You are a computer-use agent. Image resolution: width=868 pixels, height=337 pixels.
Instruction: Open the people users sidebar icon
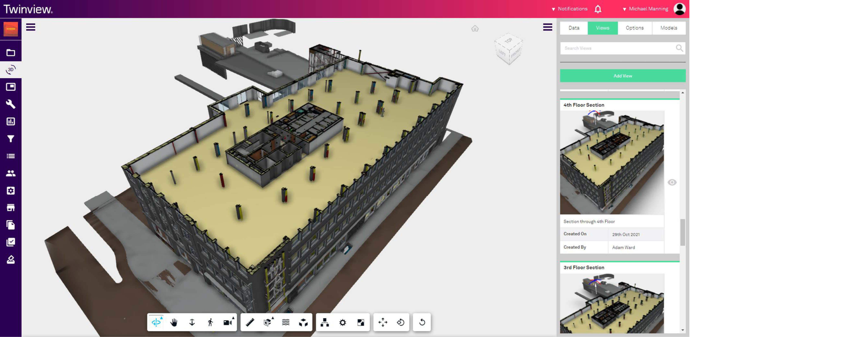(x=11, y=173)
